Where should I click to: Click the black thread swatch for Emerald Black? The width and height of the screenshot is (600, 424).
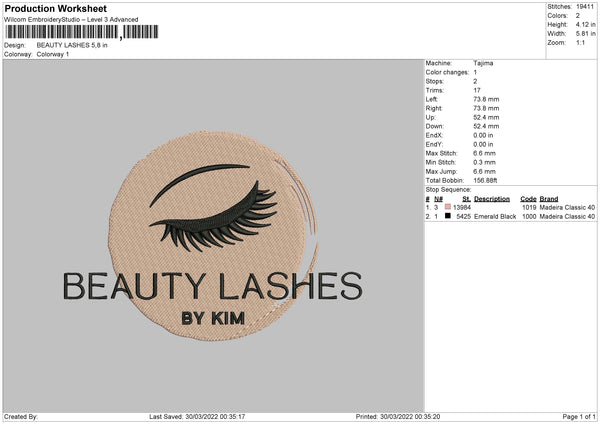pos(448,216)
